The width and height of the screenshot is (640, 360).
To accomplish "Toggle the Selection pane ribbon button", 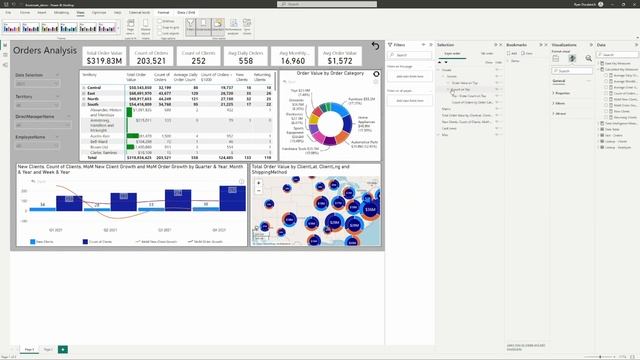I will click(218, 27).
